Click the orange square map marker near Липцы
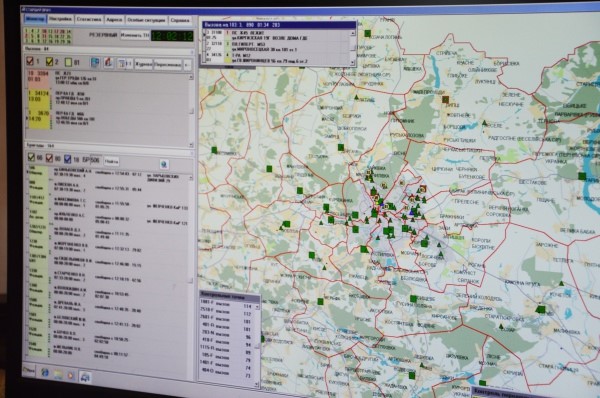 pyautogui.click(x=445, y=100)
